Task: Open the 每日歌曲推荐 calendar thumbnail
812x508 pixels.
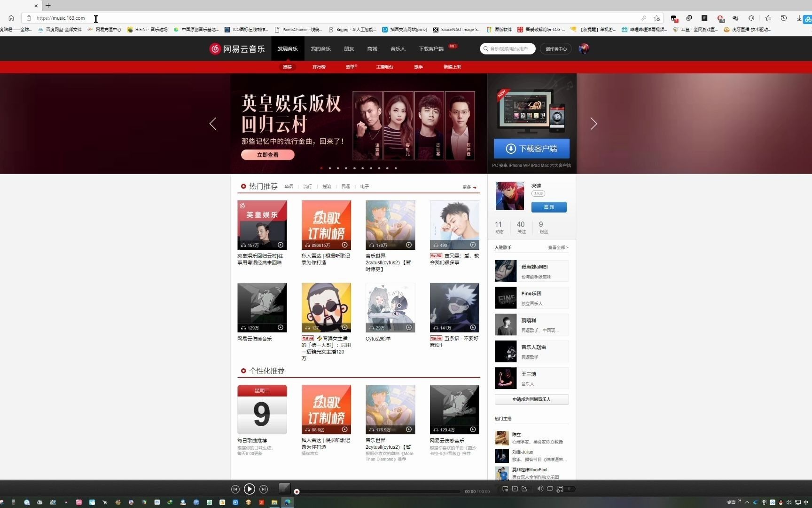Action: (x=262, y=410)
